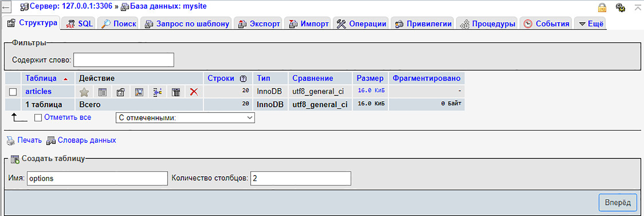Drop articles table with red X icon
Image resolution: width=644 pixels, height=216 pixels.
click(194, 92)
